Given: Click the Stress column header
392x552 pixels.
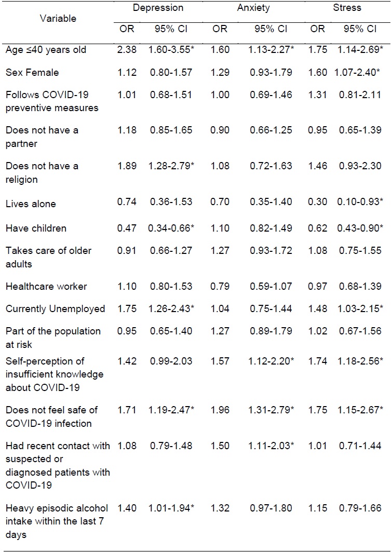Looking at the screenshot, I should pyautogui.click(x=348, y=8).
